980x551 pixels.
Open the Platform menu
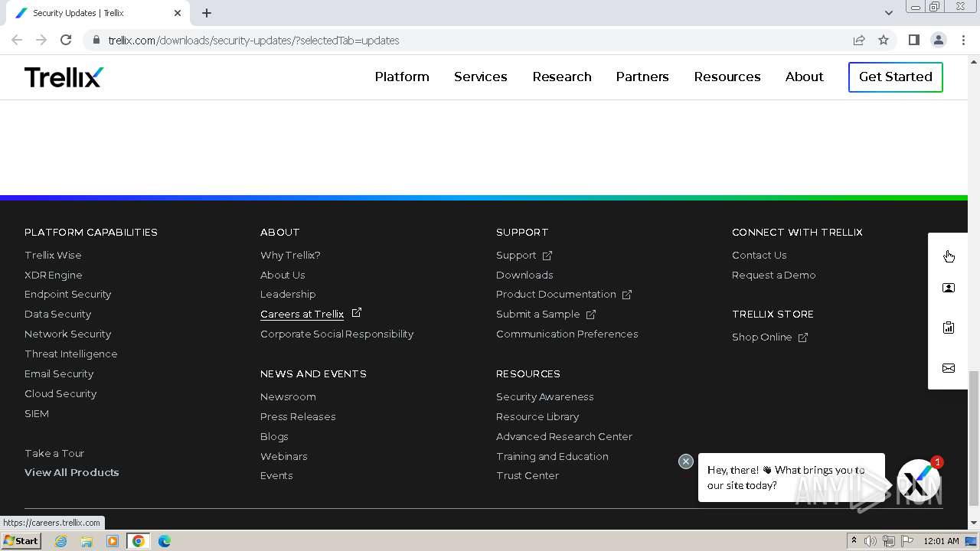(x=402, y=77)
